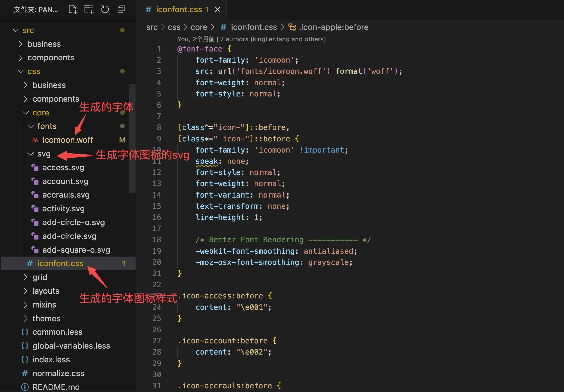Click the @font-face rule on line 1
Viewport: 564px width, 392px height.
(x=200, y=49)
